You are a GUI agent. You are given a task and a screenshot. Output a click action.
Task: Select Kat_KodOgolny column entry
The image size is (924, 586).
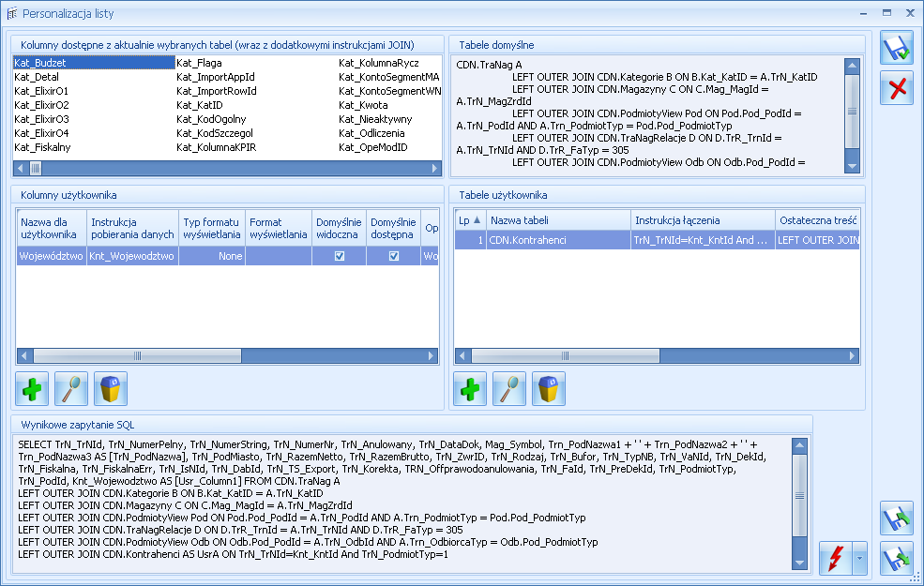[x=211, y=120]
